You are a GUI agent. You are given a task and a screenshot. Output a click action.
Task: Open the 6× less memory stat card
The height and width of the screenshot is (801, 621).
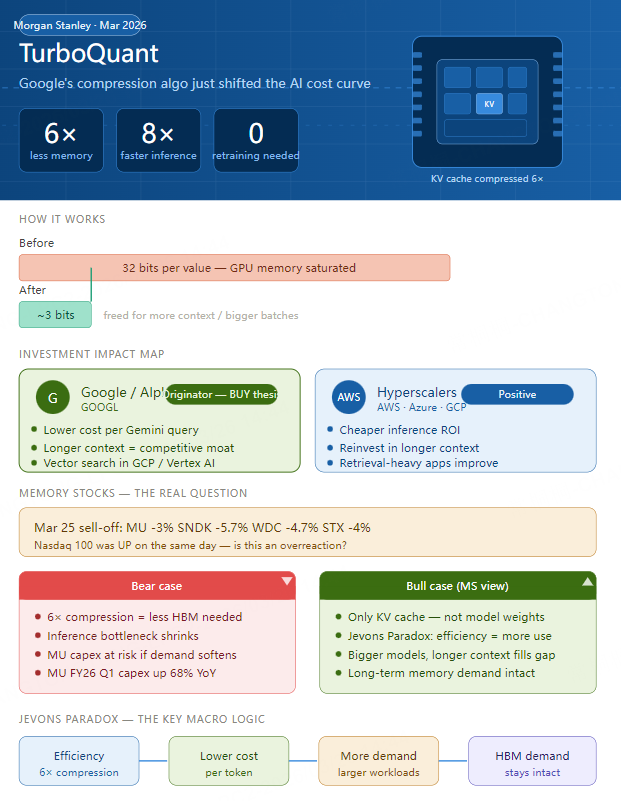pyautogui.click(x=61, y=140)
